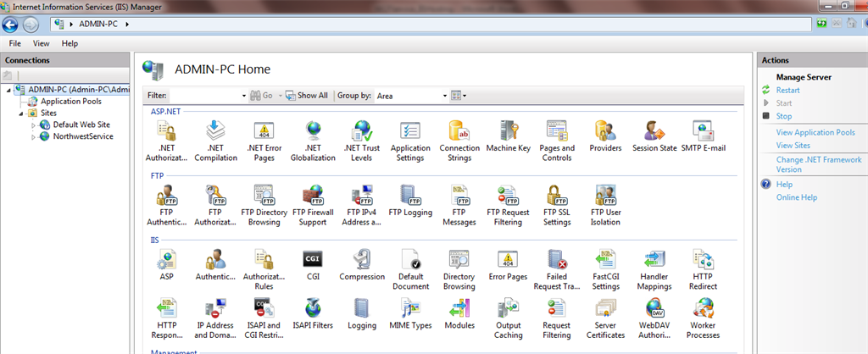Click View Application Pools link

815,132
